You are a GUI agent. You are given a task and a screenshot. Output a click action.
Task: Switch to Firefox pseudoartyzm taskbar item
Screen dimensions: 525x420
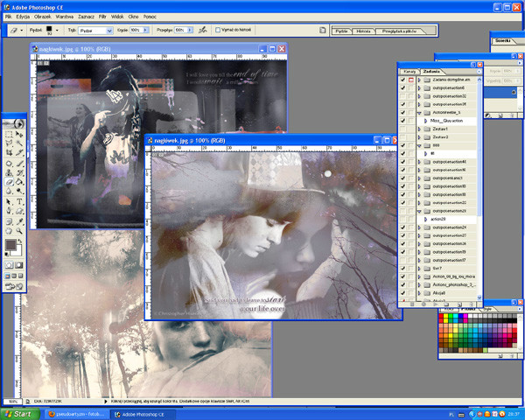[x=77, y=414]
